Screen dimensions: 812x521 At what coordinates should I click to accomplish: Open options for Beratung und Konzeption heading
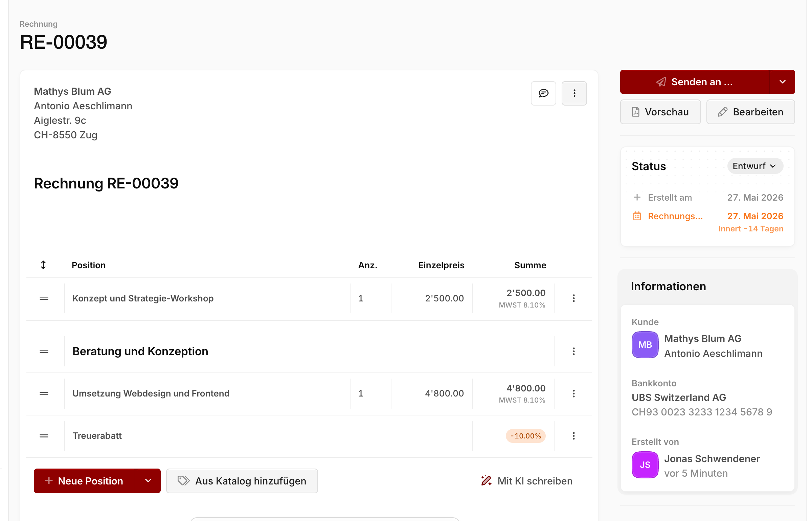[x=574, y=352]
